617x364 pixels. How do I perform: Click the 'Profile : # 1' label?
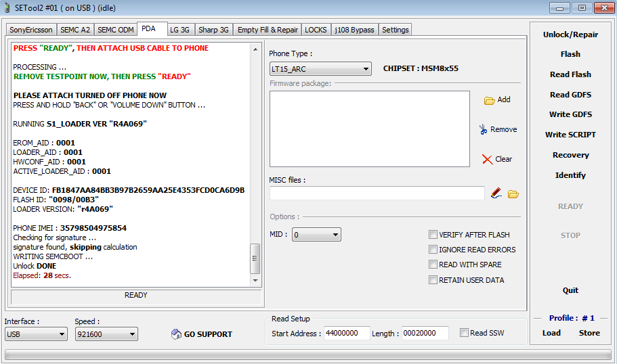pyautogui.click(x=572, y=318)
